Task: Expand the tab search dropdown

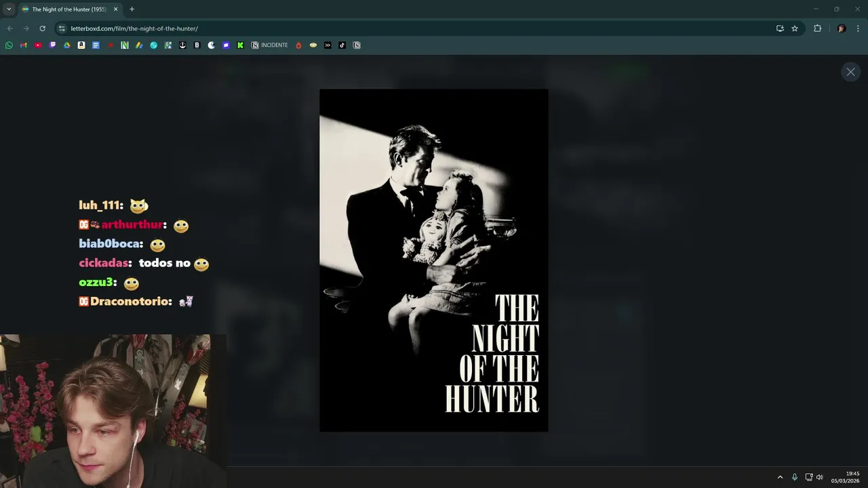Action: (x=8, y=9)
